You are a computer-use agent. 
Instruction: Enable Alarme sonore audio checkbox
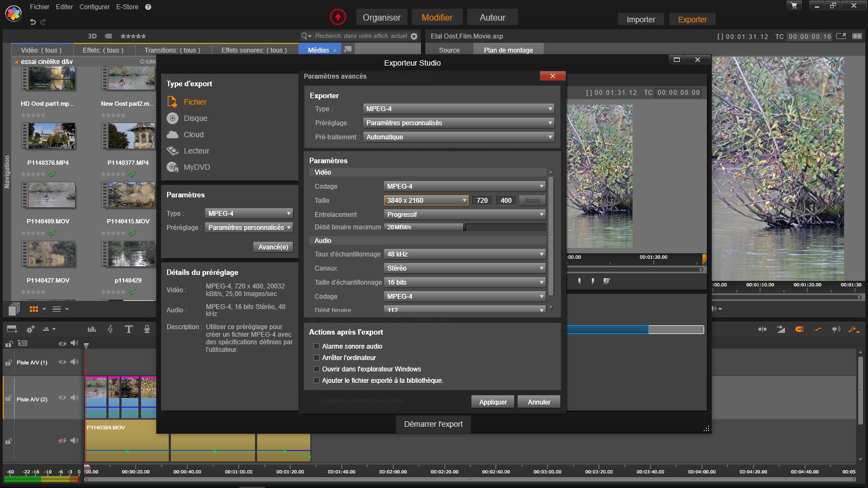click(317, 346)
